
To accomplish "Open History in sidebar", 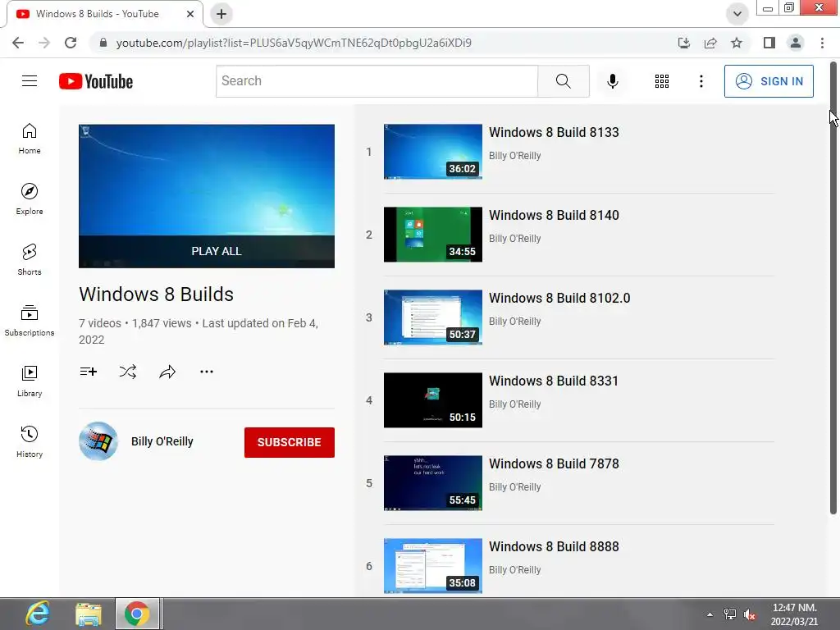I will point(30,441).
